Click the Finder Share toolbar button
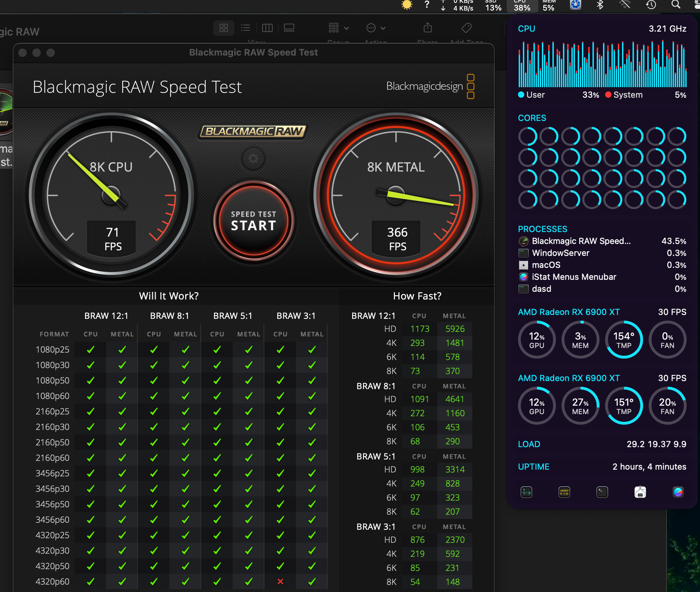This screenshot has height=592, width=700. (x=427, y=28)
